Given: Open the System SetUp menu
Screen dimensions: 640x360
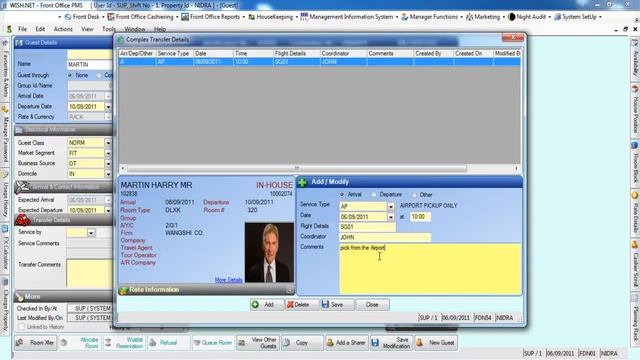Looking at the screenshot, I should (x=577, y=17).
